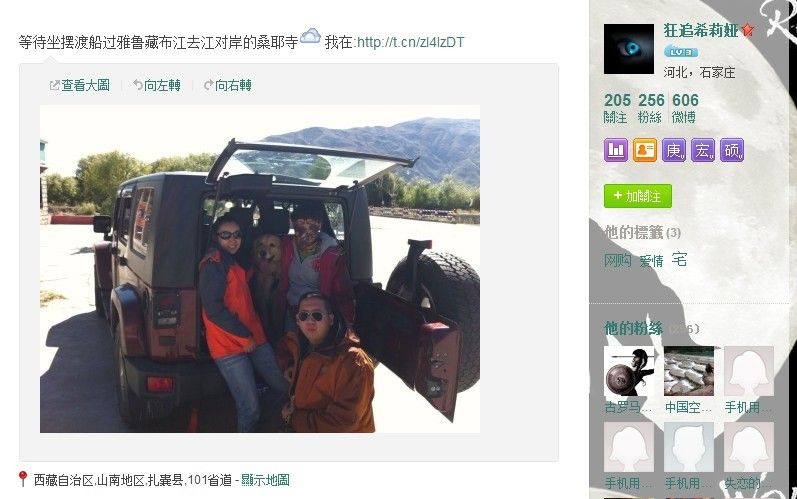Click the purple 宏 badge icon
The height and width of the screenshot is (499, 797).
tap(703, 150)
